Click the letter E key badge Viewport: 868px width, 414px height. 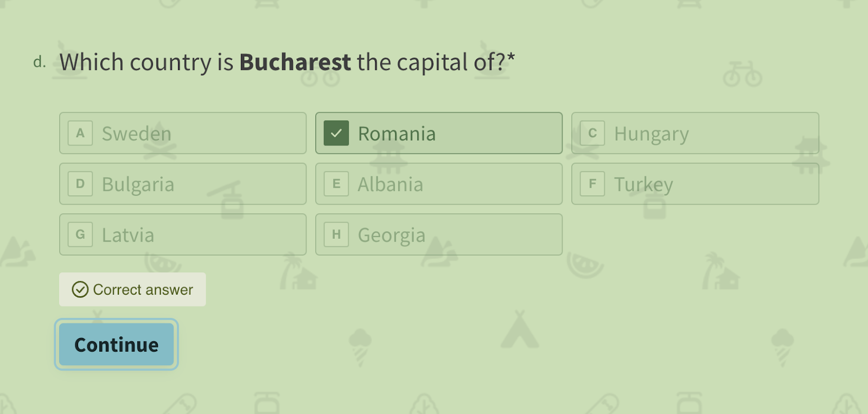[336, 184]
